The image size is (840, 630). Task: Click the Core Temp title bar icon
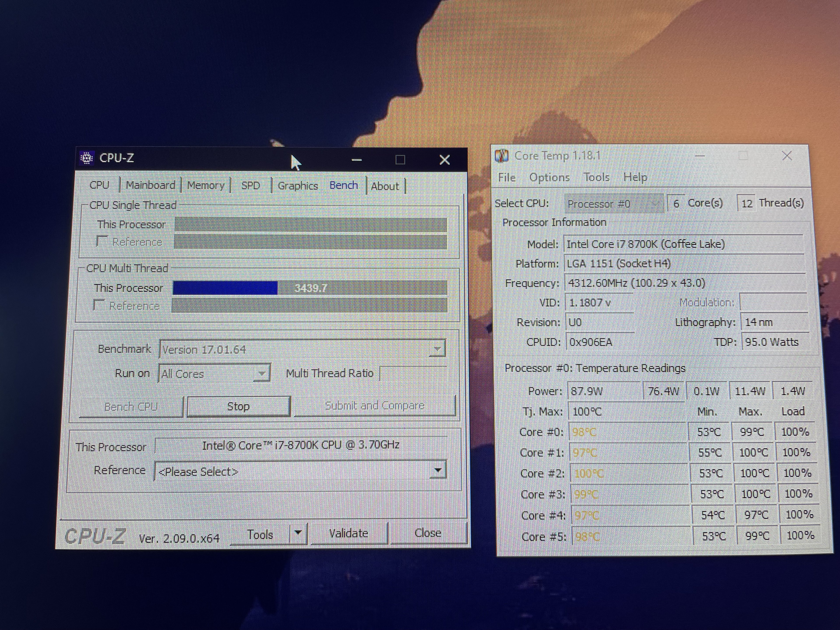click(x=501, y=156)
